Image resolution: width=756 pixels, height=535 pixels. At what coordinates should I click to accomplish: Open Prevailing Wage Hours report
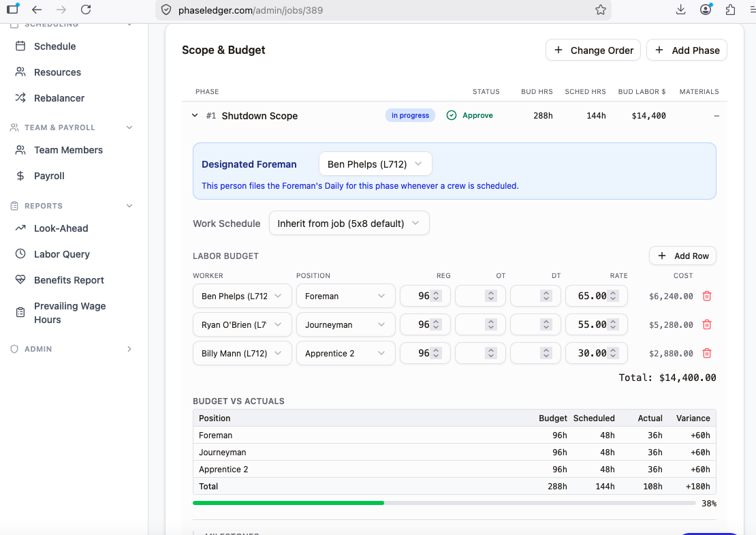pos(69,313)
